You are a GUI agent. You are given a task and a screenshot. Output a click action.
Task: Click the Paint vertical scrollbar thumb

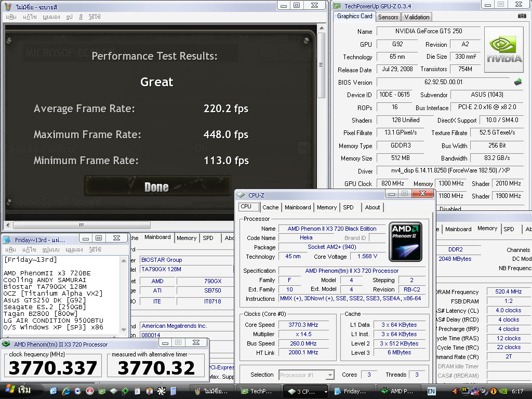point(321,64)
